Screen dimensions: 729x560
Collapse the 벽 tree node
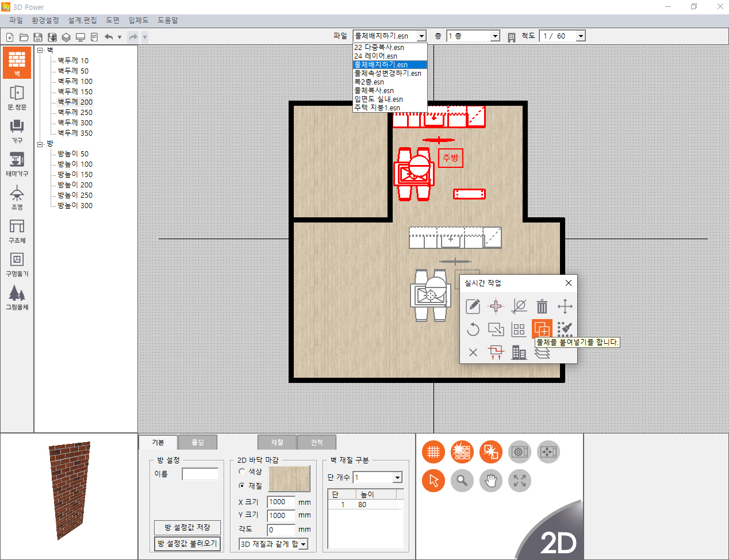point(40,51)
